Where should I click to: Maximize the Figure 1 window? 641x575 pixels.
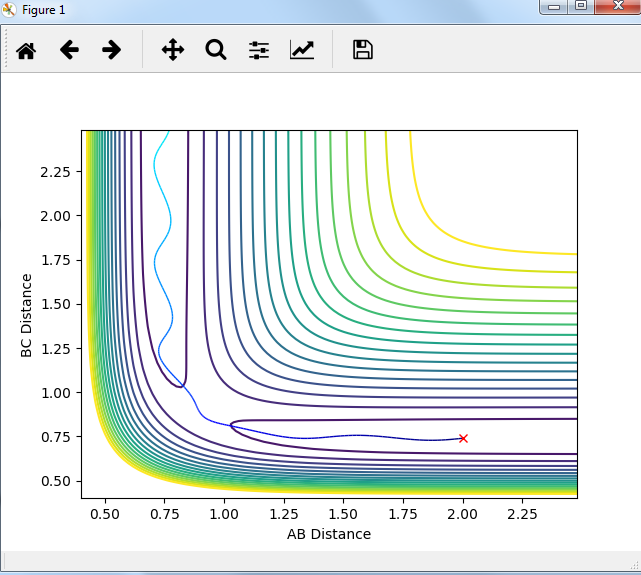point(581,6)
